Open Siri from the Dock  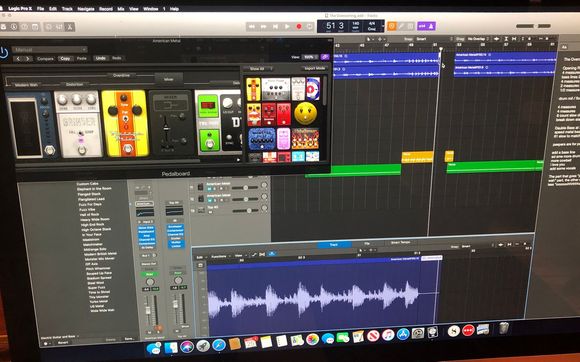187,346
